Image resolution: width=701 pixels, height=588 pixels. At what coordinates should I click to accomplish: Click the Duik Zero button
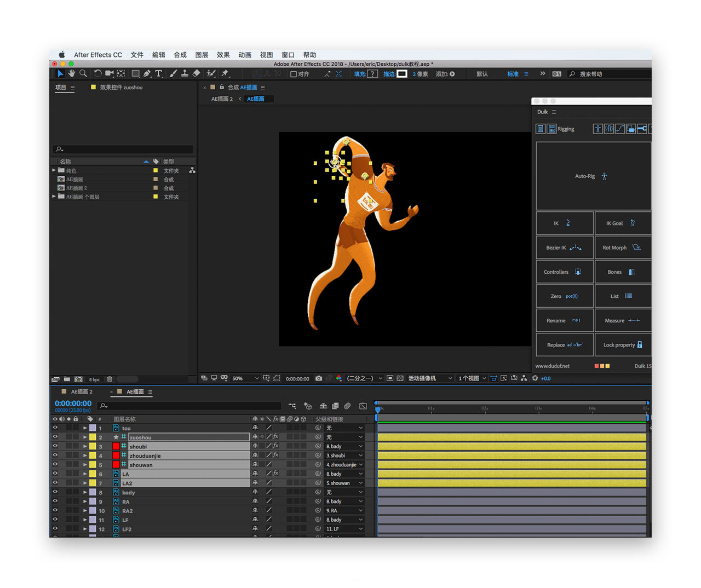pos(565,296)
